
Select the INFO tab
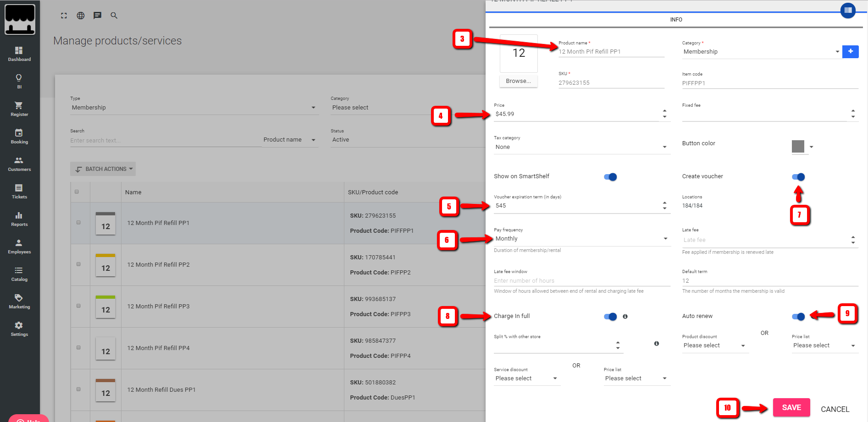[x=676, y=20]
